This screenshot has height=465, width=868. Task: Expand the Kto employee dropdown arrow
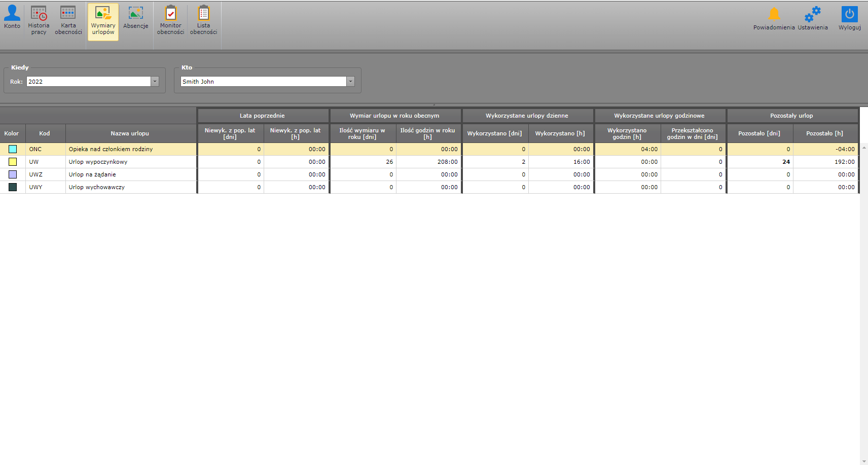pos(350,82)
